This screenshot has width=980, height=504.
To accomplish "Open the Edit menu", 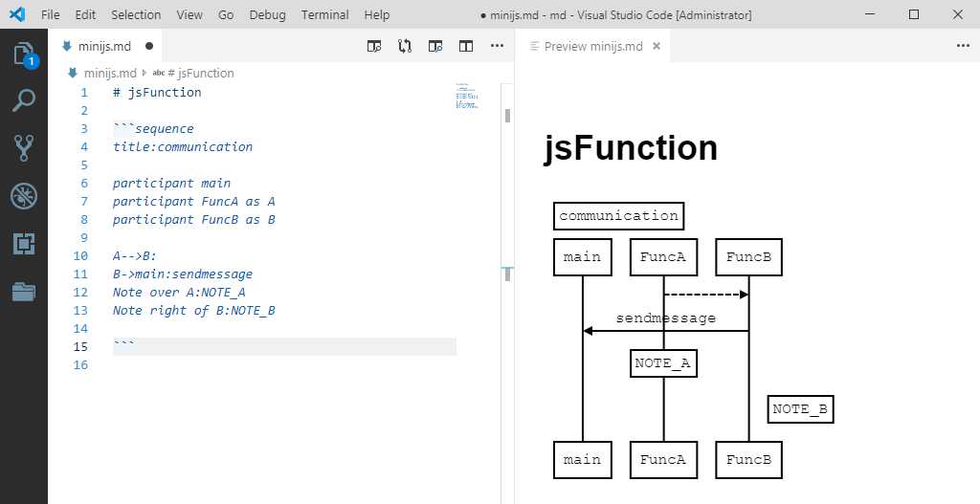I will click(85, 14).
